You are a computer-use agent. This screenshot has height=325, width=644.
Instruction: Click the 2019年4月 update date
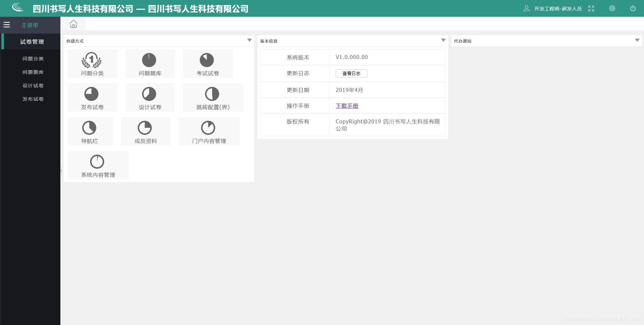pos(349,90)
